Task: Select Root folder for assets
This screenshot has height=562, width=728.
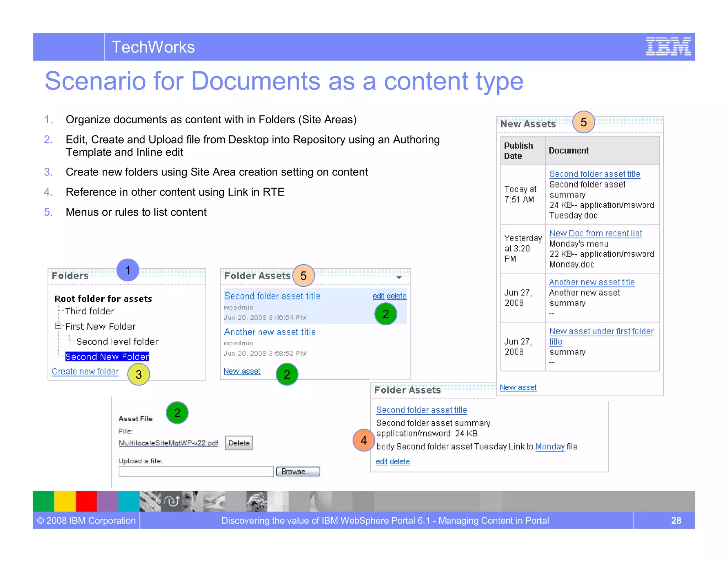Action: coord(103,299)
